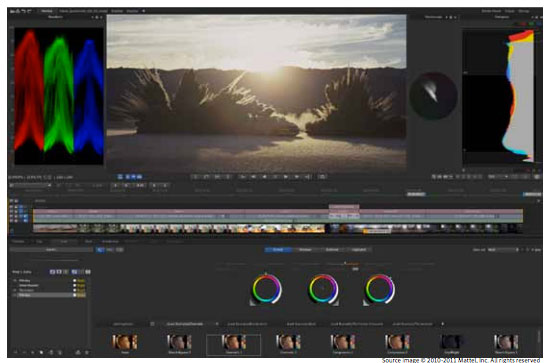Viewport: 547px width, 363px height.
Task: Click the left Offset color wheel
Action: pos(267,289)
